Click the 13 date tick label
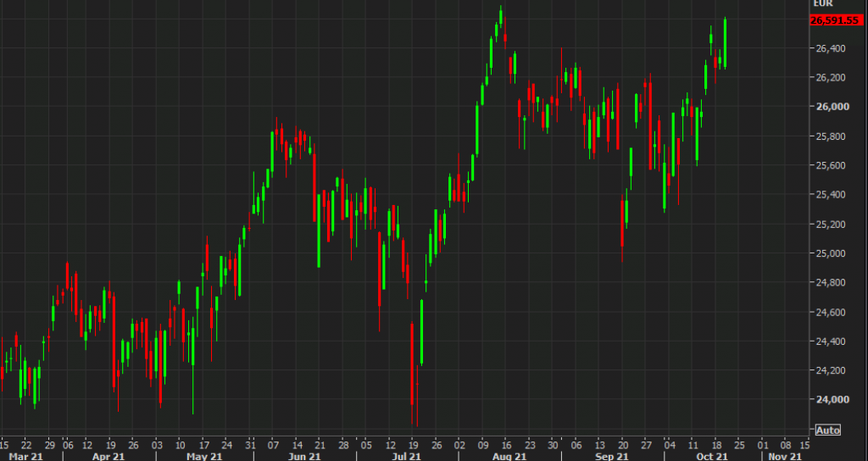Screen dimensions: 868x461 click(599, 444)
